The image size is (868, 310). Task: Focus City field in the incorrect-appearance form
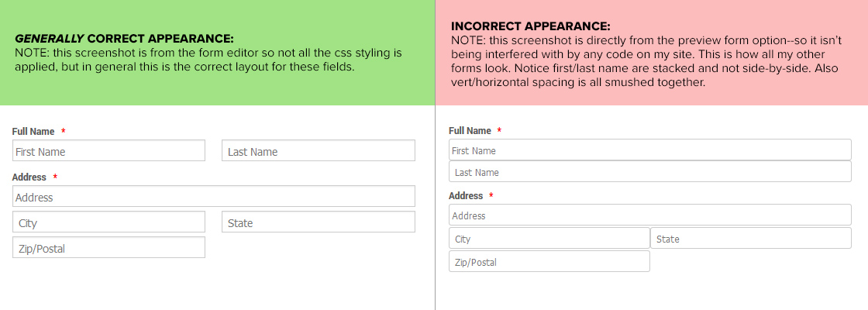tap(549, 238)
